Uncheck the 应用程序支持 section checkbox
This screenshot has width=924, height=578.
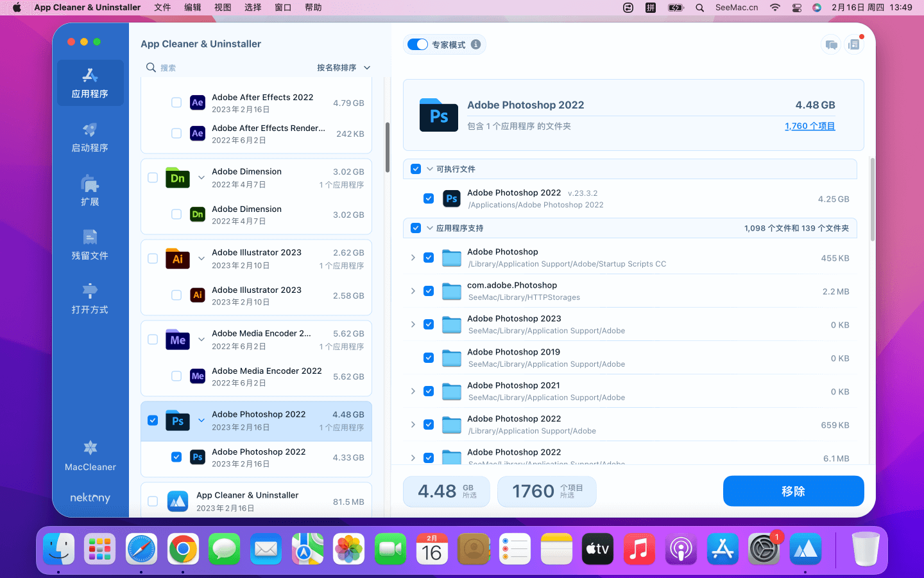(416, 228)
